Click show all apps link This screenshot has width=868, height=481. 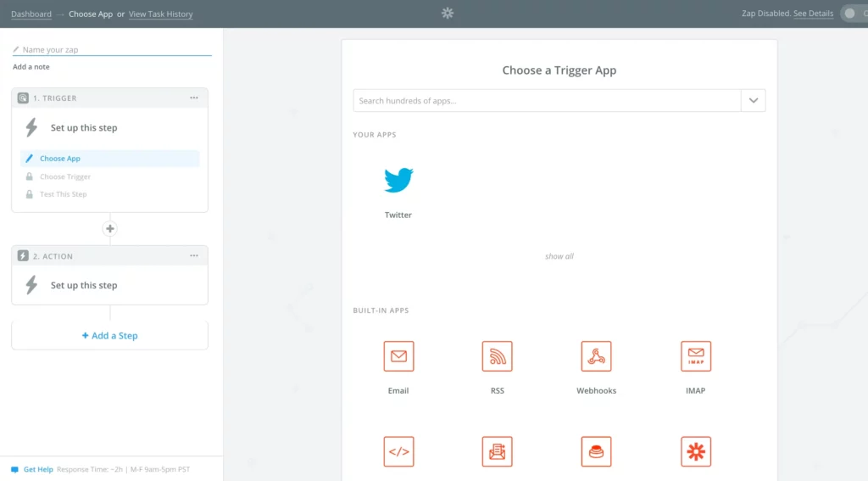(559, 256)
